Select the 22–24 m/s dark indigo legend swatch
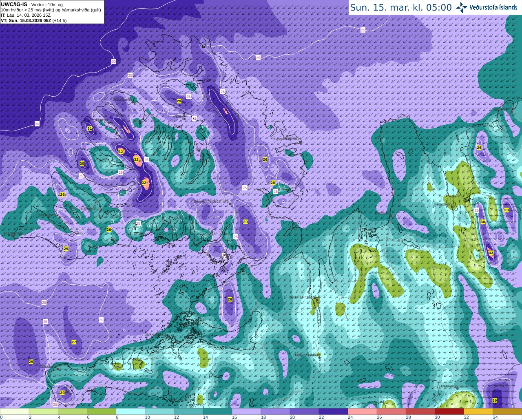The height and width of the screenshot is (420, 522). coord(334,411)
